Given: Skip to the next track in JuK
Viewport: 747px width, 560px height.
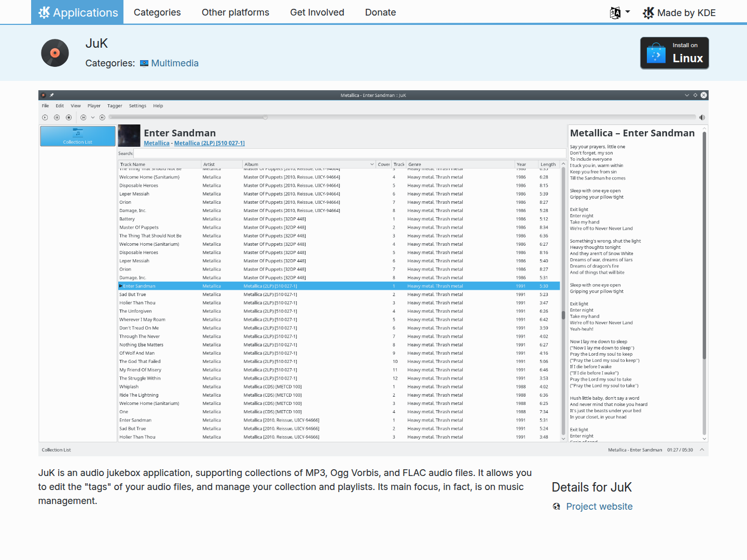Looking at the screenshot, I should tap(102, 118).
